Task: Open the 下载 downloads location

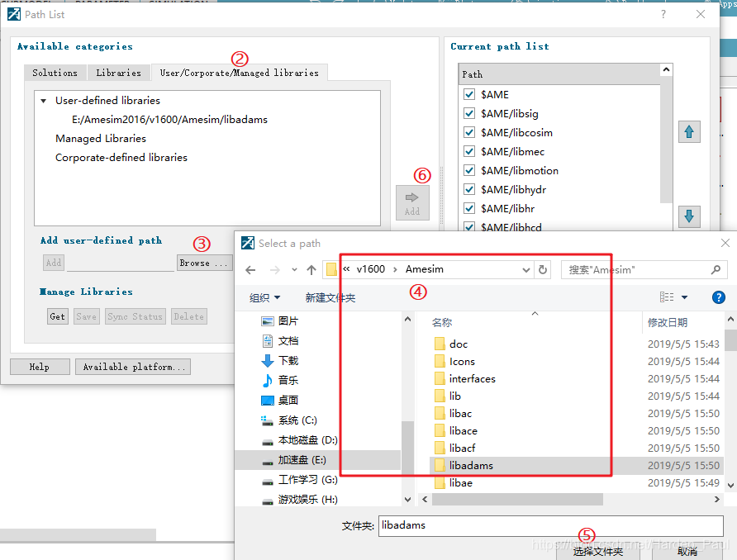Action: point(279,361)
